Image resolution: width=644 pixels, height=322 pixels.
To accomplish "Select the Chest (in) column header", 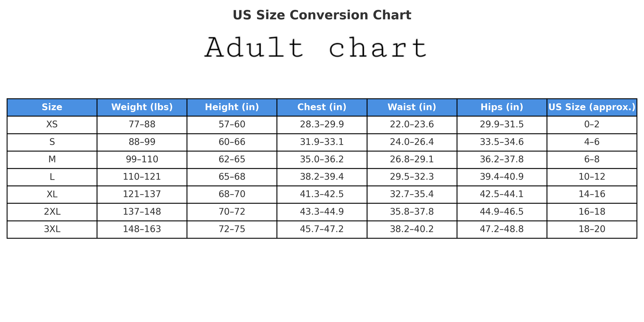I will (x=322, y=107).
